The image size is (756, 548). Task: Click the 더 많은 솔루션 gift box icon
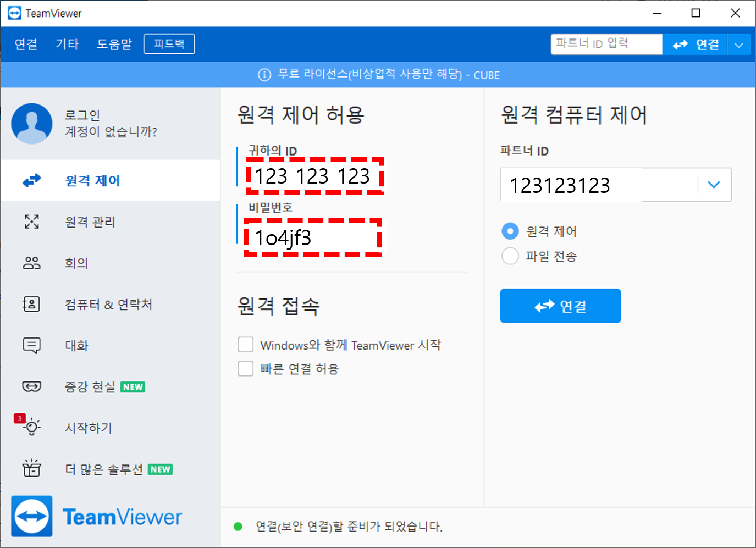pos(32,468)
